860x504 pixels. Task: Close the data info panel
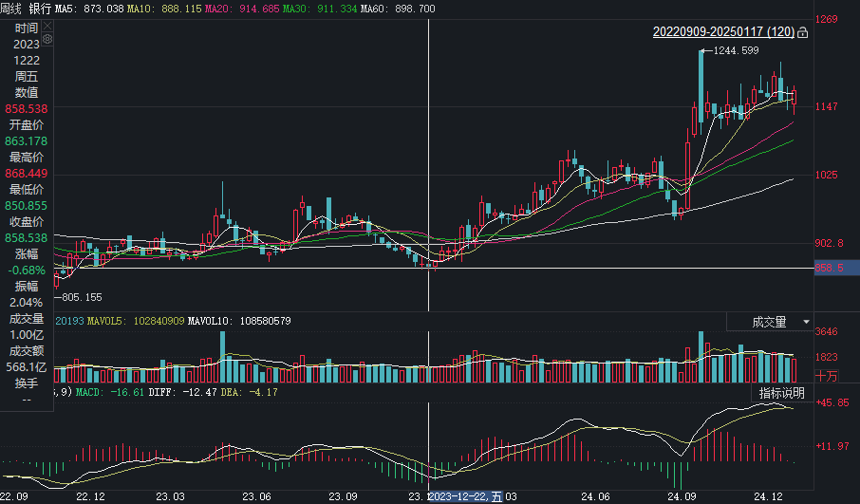tap(47, 28)
